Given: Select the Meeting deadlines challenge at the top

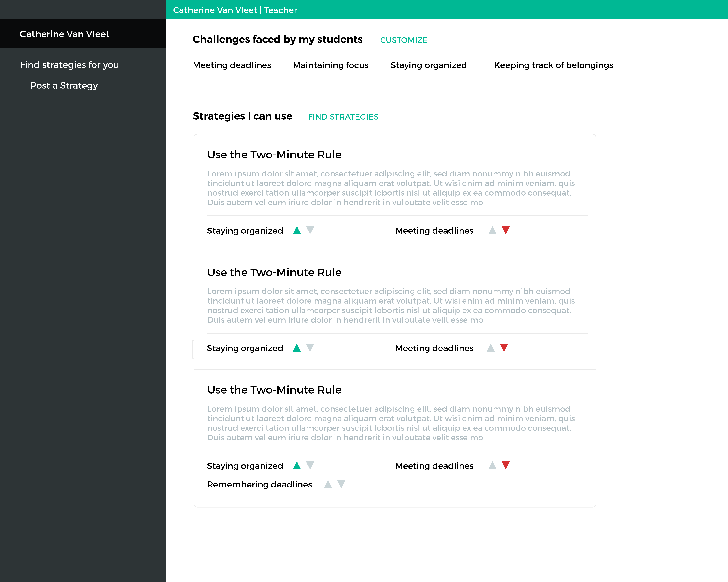Looking at the screenshot, I should point(232,65).
